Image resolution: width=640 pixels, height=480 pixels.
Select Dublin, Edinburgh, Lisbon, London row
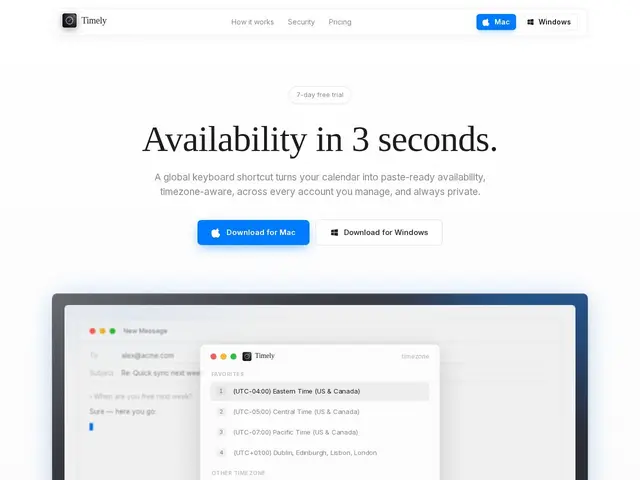[x=320, y=453]
